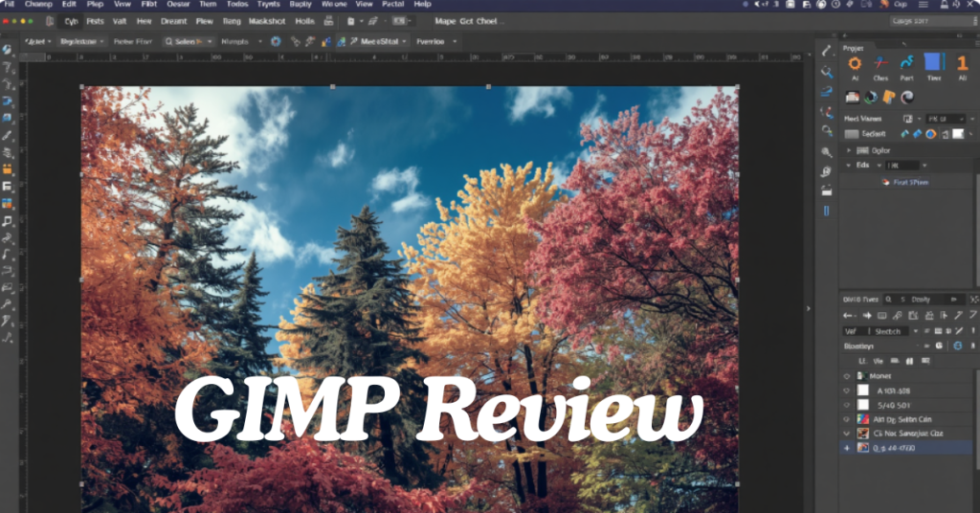Toggle visibility of 5/40 501 layer

pos(847,405)
